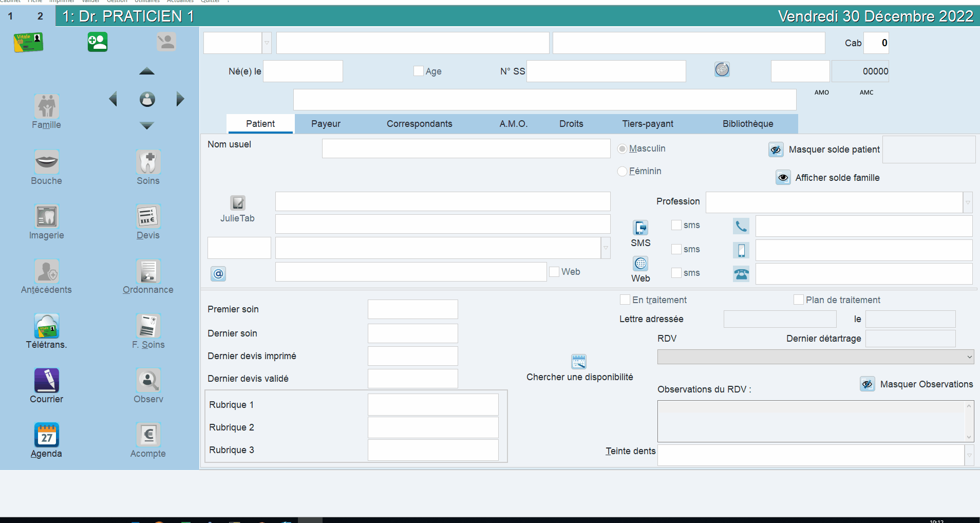Expand the city dropdown arrow in address
980x523 pixels.
coord(606,248)
